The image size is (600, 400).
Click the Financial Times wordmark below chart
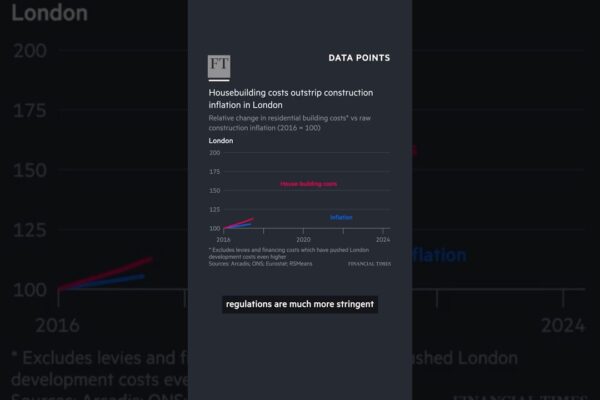click(x=369, y=264)
